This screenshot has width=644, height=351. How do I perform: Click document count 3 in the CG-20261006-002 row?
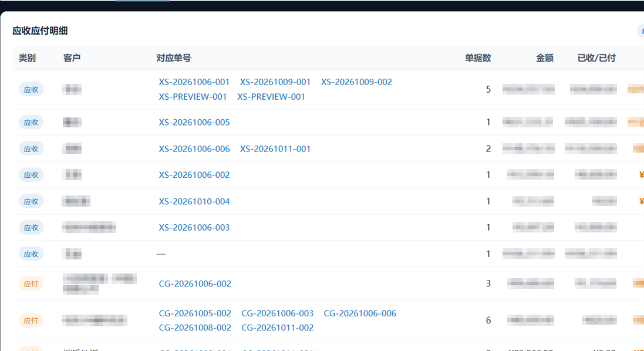pos(488,283)
